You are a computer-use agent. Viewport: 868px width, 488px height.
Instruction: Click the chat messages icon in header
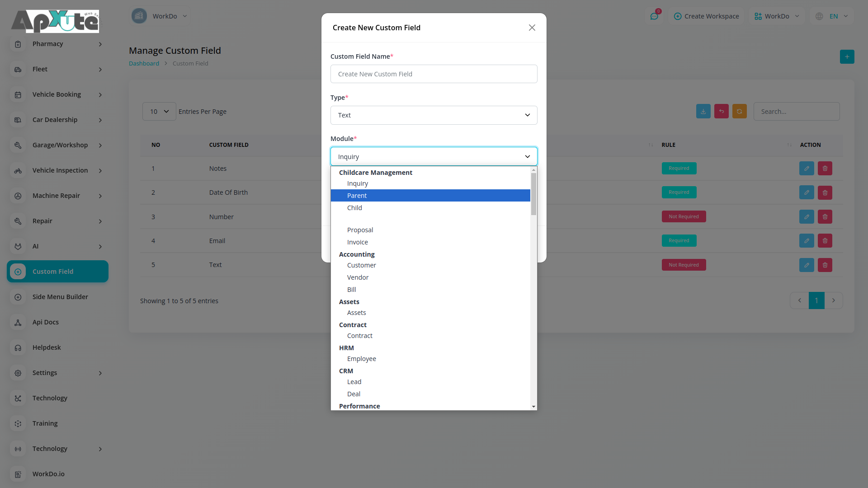point(654,16)
